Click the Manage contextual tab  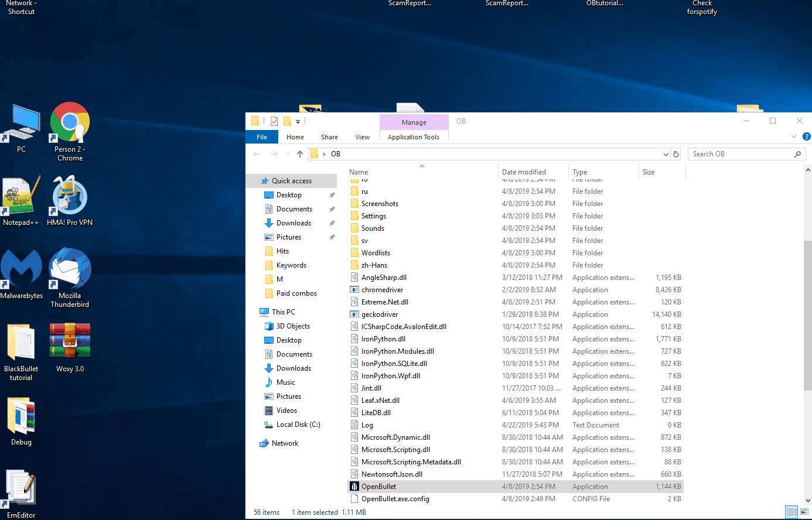click(x=414, y=122)
